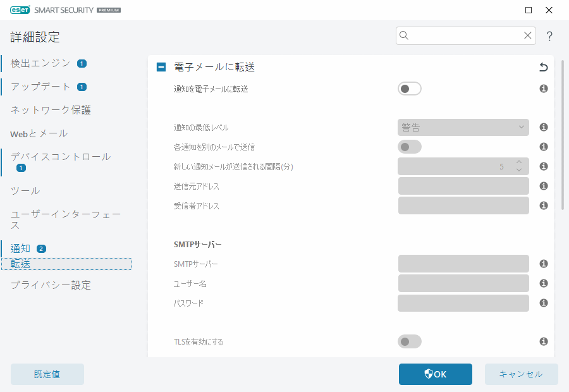Screen dimensions: 569x392
Task: Click the 送信元アドレス input field
Action: pos(463,185)
